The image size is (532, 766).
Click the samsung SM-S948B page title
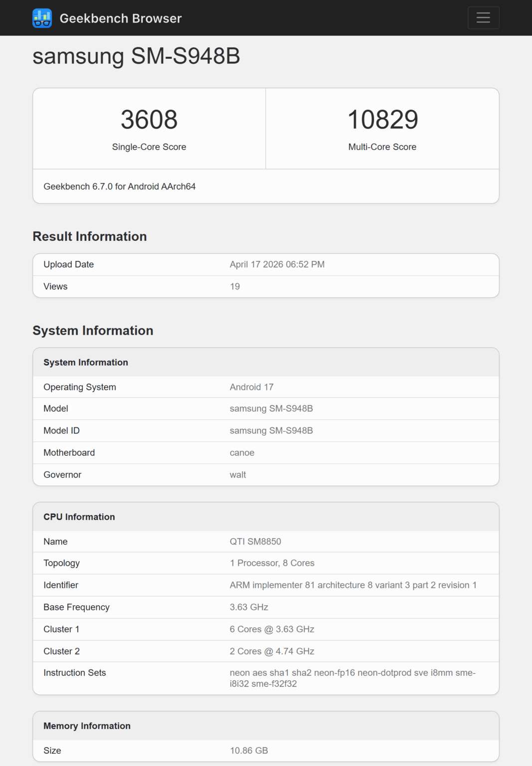136,56
